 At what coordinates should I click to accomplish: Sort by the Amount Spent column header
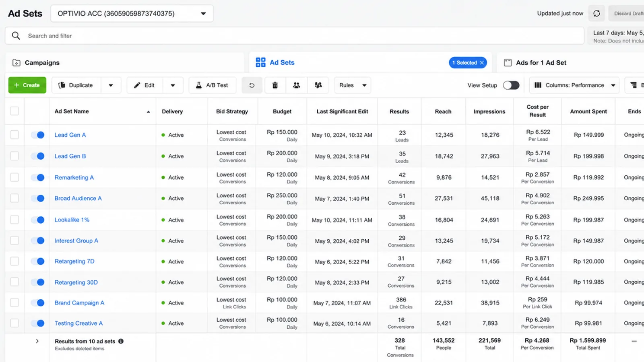(588, 111)
